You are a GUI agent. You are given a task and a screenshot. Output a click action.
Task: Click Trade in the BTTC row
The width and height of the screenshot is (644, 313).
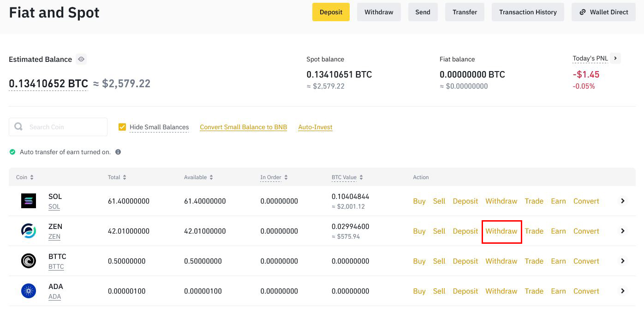click(534, 261)
